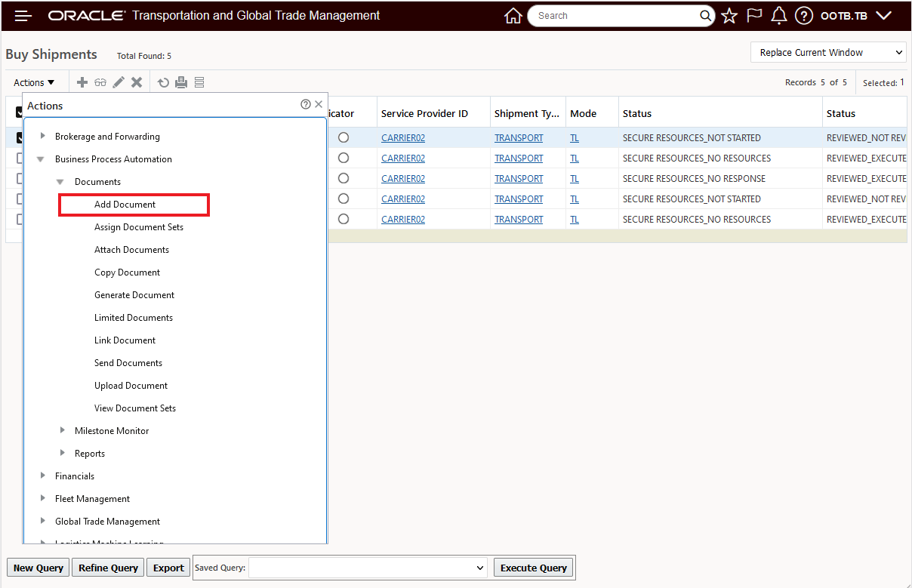Click the Delete X toolbar icon
Screen dimensions: 912x588
point(137,82)
